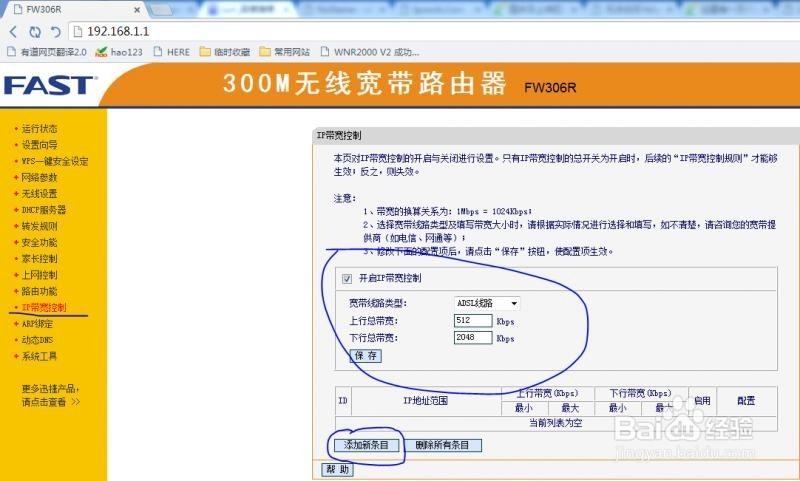Open 动态DNS menu item
Viewport: 800px width, 481px height.
pyautogui.click(x=37, y=340)
